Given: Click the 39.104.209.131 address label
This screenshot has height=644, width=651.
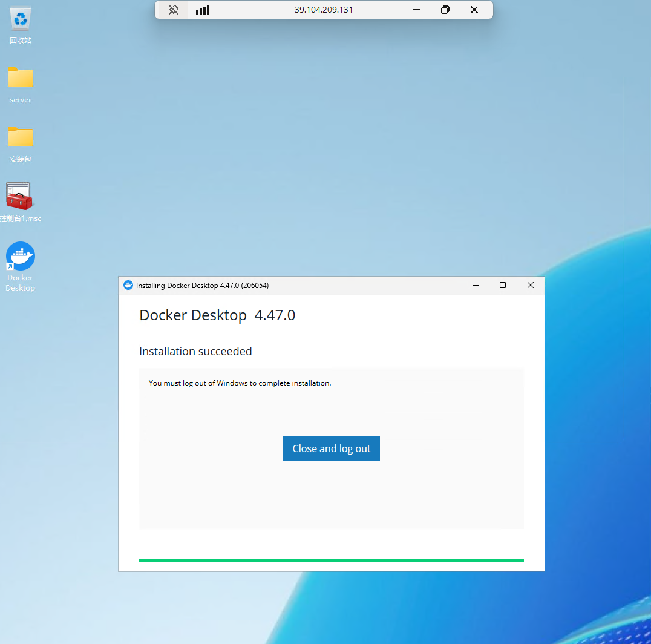Looking at the screenshot, I should [x=324, y=10].
